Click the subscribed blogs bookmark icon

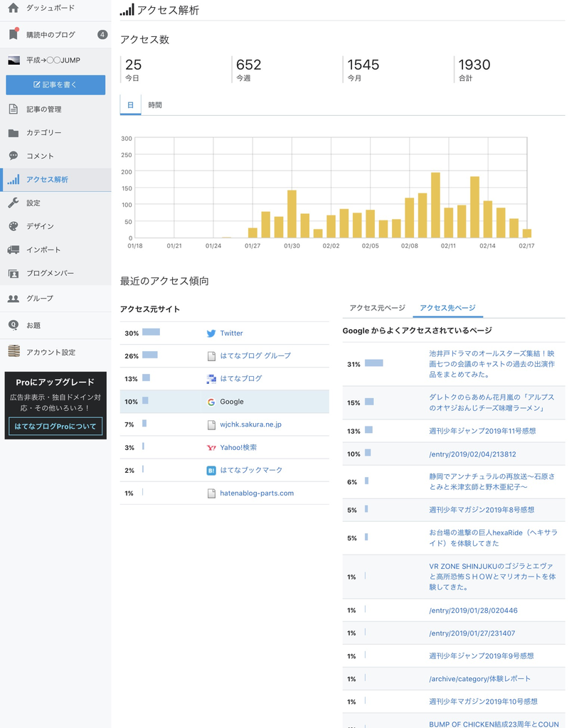pyautogui.click(x=14, y=34)
